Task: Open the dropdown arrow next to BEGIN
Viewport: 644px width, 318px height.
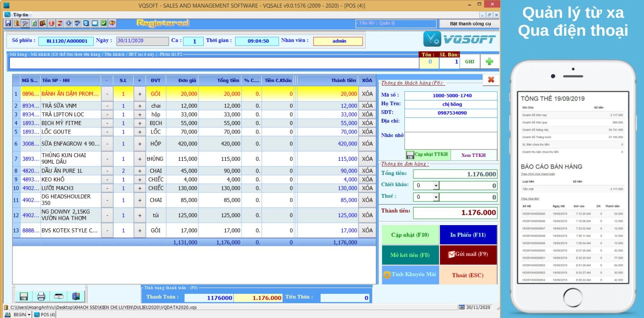Action: point(29,315)
